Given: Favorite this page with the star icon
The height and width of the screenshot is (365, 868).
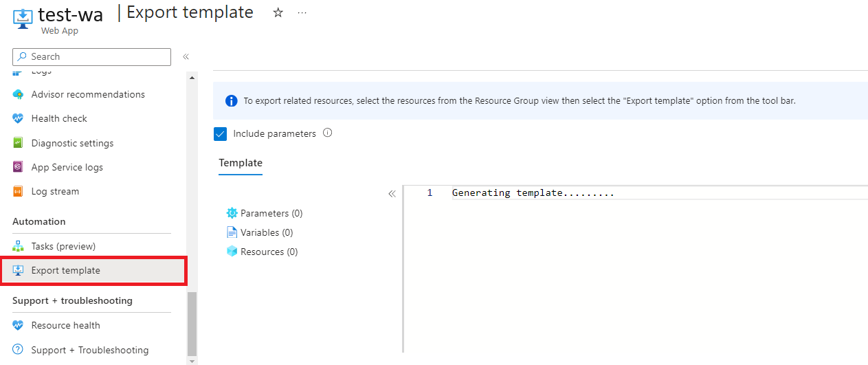Looking at the screenshot, I should [x=278, y=13].
